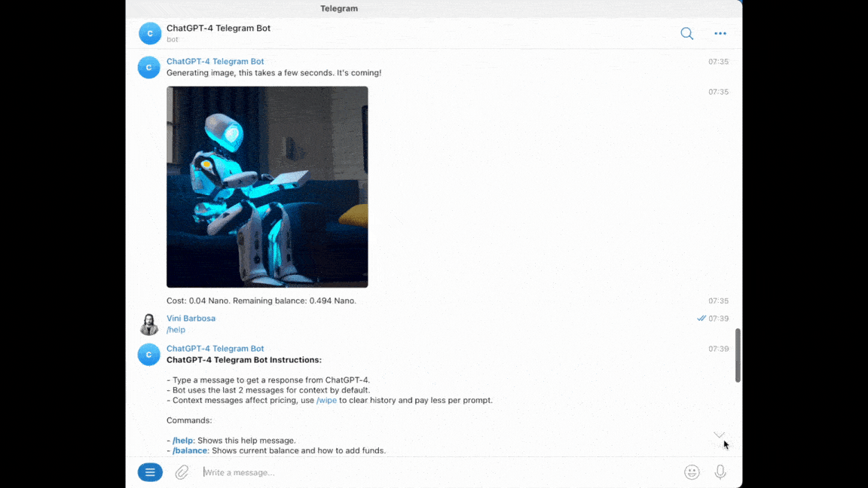The width and height of the screenshot is (868, 488).
Task: Open Vini Barbosa sender name
Action: click(191, 318)
